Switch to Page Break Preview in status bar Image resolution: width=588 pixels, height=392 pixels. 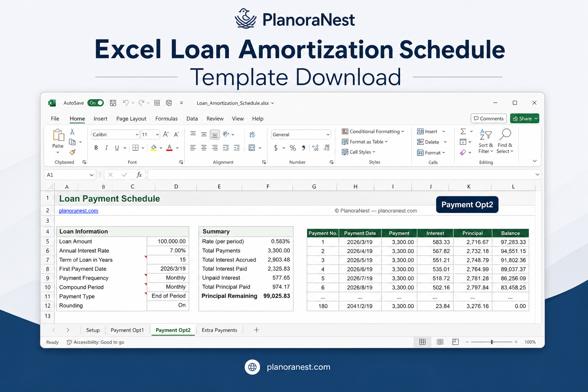(456, 342)
